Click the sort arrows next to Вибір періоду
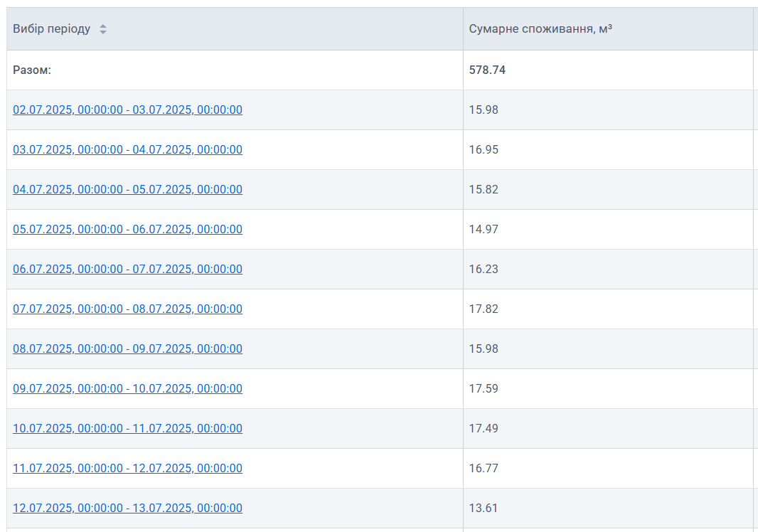This screenshot has height=532, width=758. click(x=103, y=29)
